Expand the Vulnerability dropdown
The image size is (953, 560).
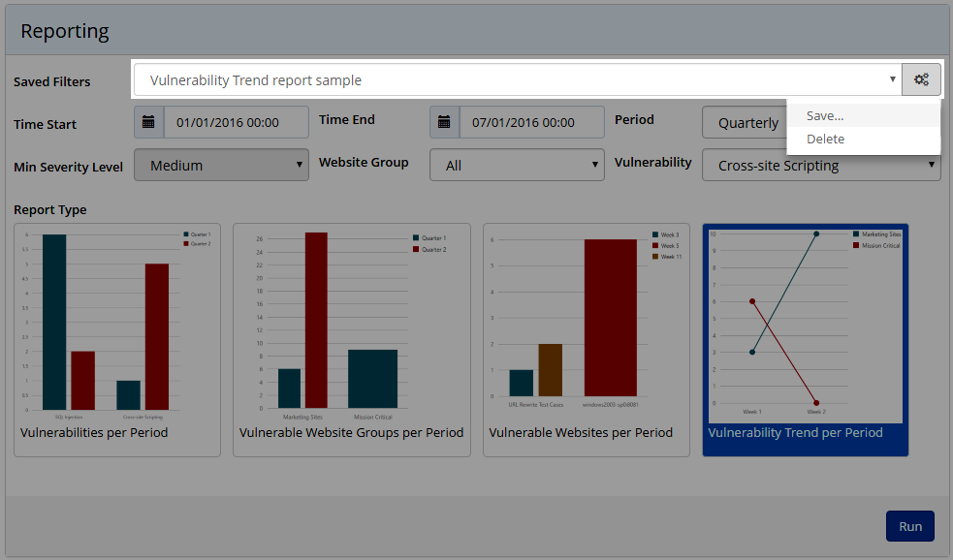click(820, 166)
